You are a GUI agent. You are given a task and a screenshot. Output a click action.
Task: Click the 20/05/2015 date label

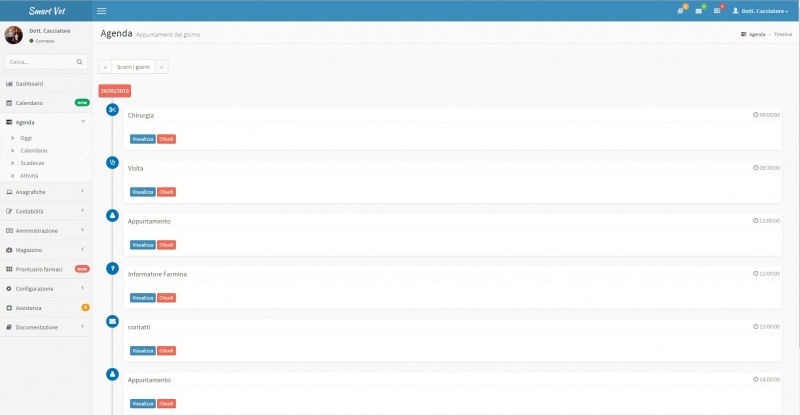pyautogui.click(x=113, y=91)
